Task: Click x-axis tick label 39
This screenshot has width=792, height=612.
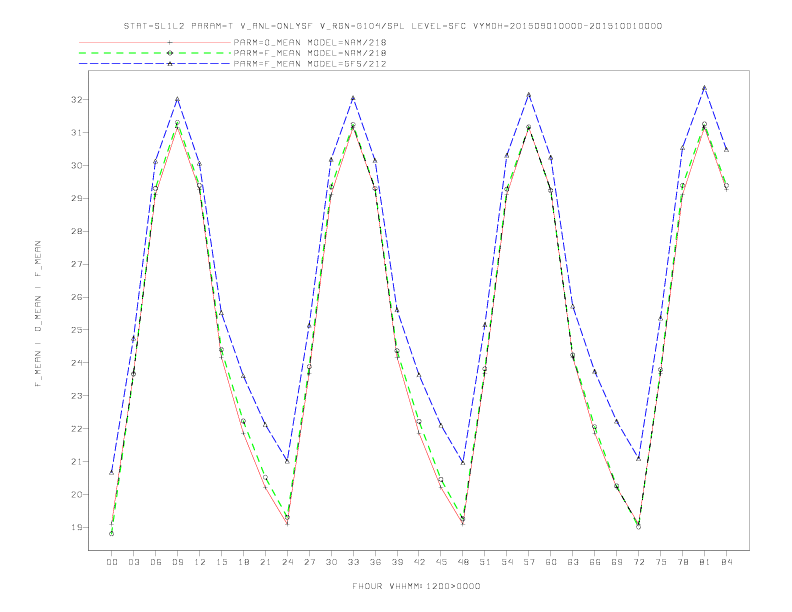Action: coord(397,562)
